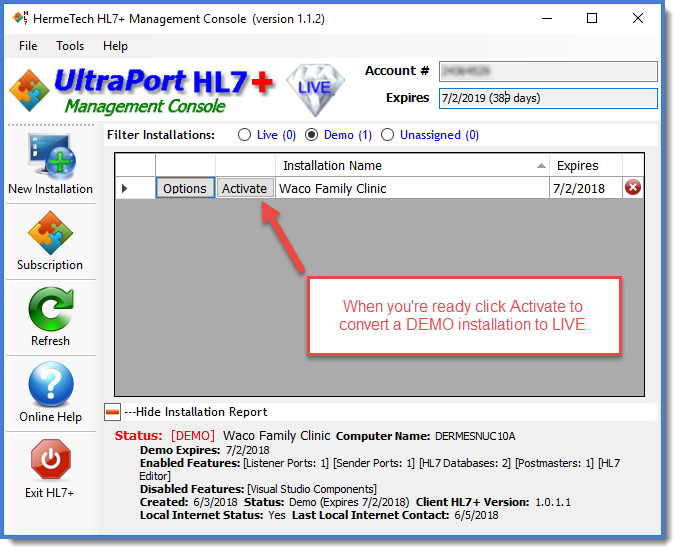Screen dimensions: 680x554
Task: Click the Live (0) filter label
Action: point(276,135)
